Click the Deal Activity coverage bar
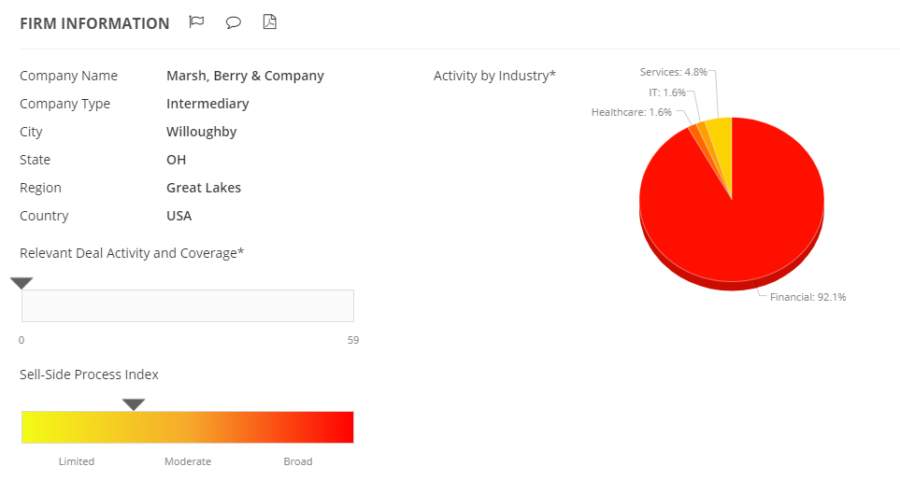 pyautogui.click(x=188, y=305)
